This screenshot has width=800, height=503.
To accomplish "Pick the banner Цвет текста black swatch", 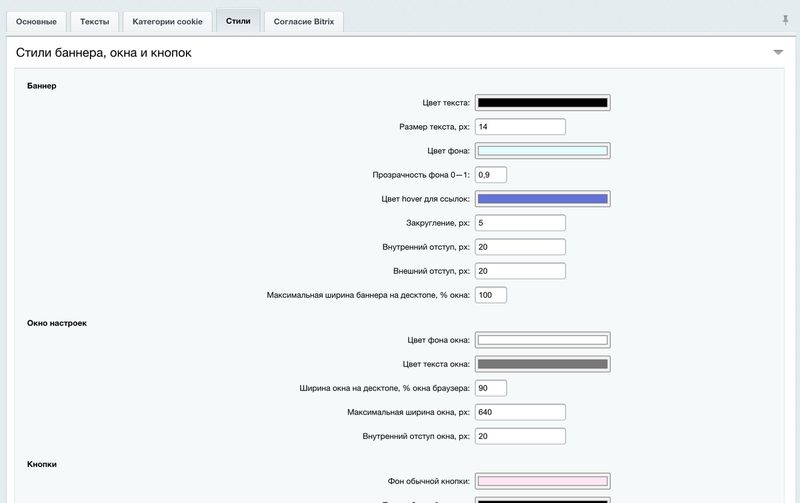I will 542,103.
